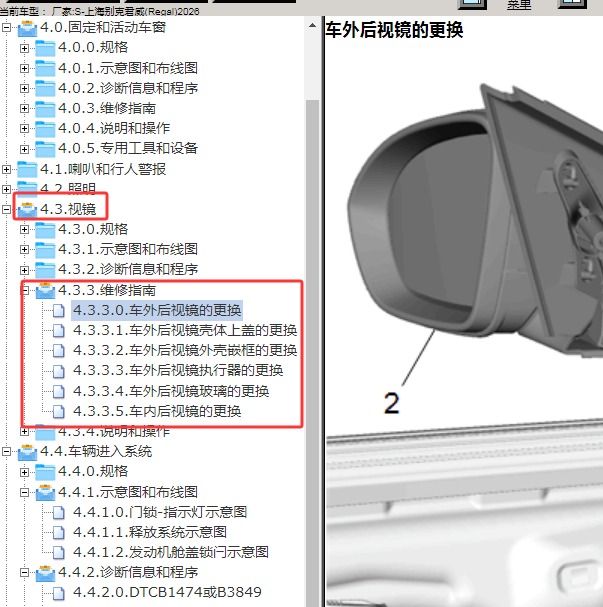Click the document icon of 4.3.3.5.车内后视镜的更换
Screen dimensions: 603x607
tap(58, 412)
